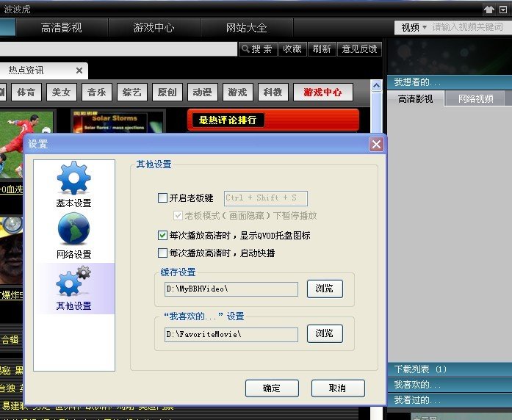
Task: Click the boss key shortcut field
Action: [265, 198]
